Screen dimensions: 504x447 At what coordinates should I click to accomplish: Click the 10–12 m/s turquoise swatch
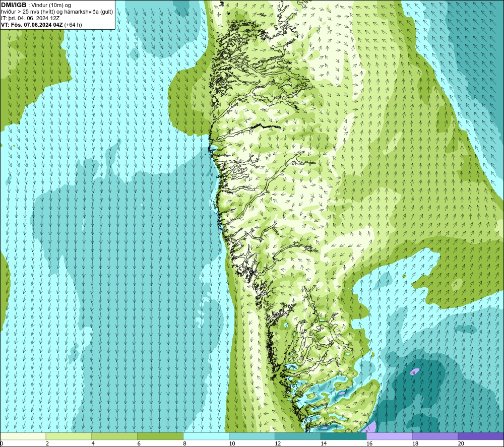(252, 436)
